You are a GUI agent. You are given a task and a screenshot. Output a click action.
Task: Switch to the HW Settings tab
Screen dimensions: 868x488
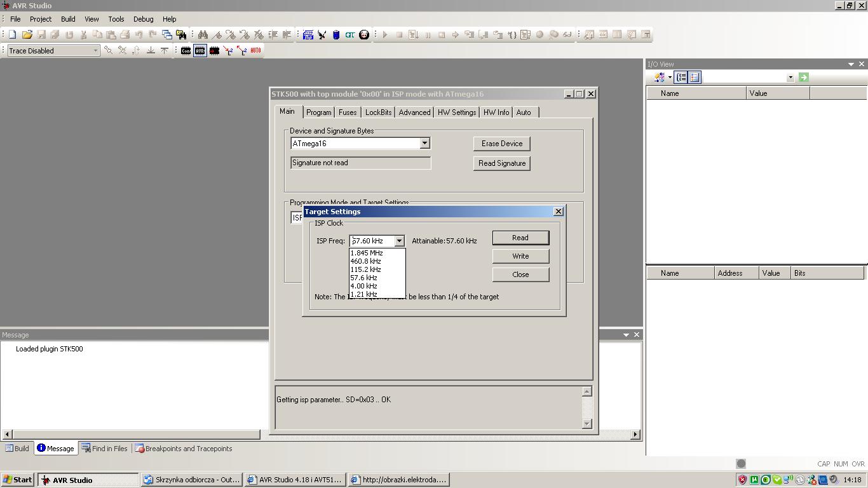point(456,112)
